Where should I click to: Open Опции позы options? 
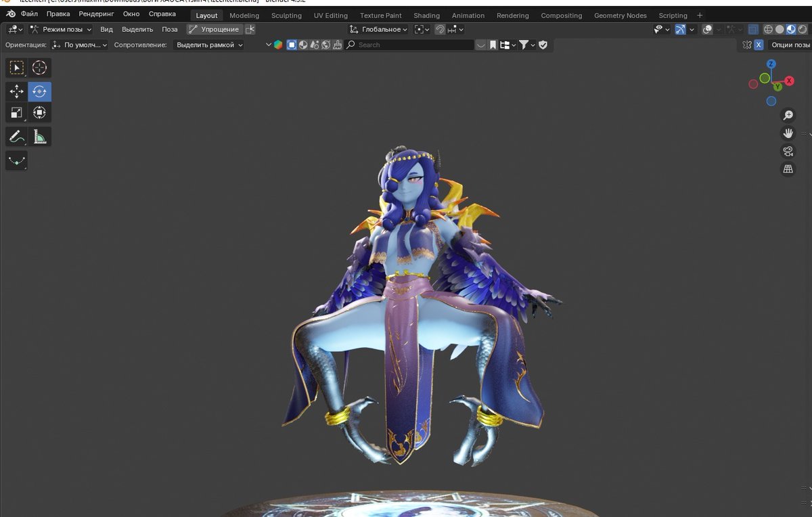pyautogui.click(x=790, y=45)
